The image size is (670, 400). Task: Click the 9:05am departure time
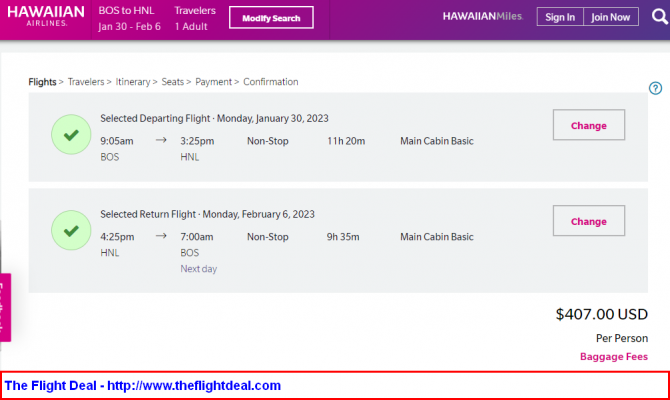coord(117,141)
